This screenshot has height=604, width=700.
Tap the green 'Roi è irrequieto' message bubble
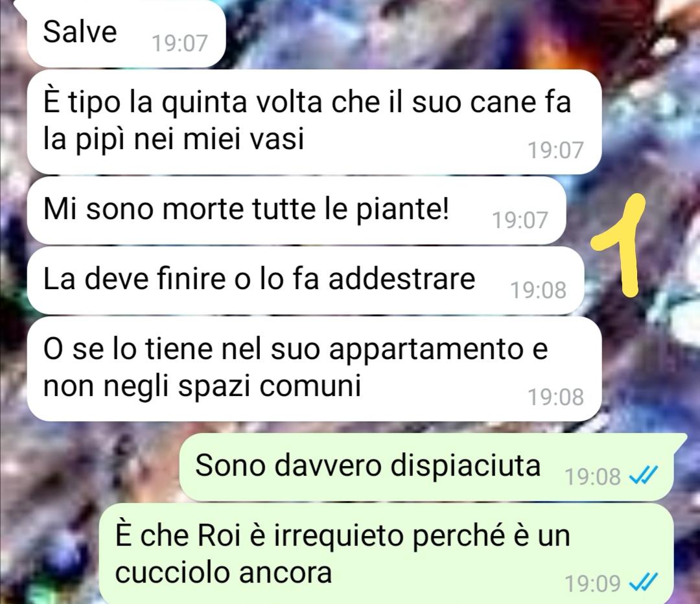click(386, 553)
